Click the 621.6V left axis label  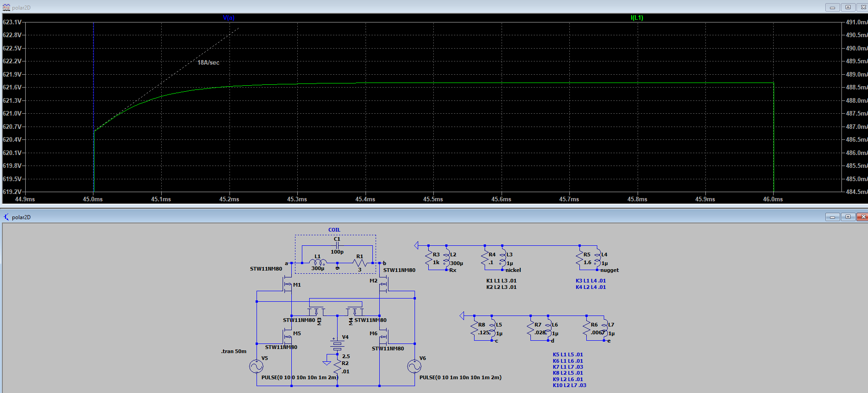[12, 87]
